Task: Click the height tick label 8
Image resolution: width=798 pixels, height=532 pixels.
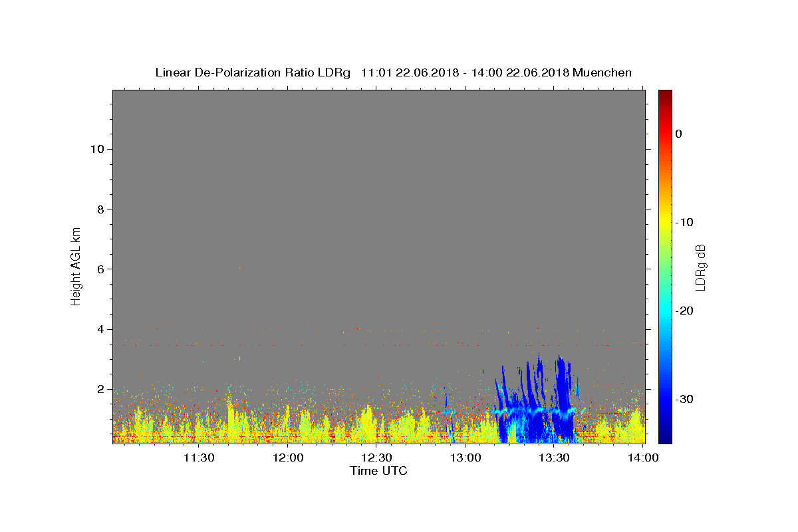Action: tap(100, 209)
